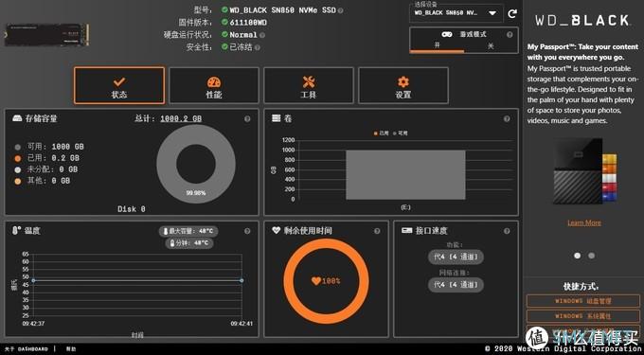Click the gamepad icon in game mode box

[447, 34]
